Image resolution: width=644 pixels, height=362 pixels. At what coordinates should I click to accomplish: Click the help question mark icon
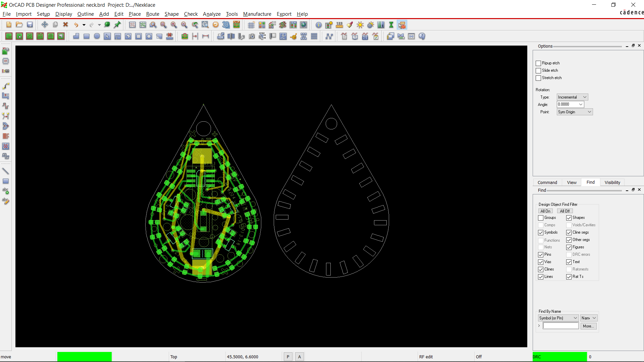(x=422, y=36)
